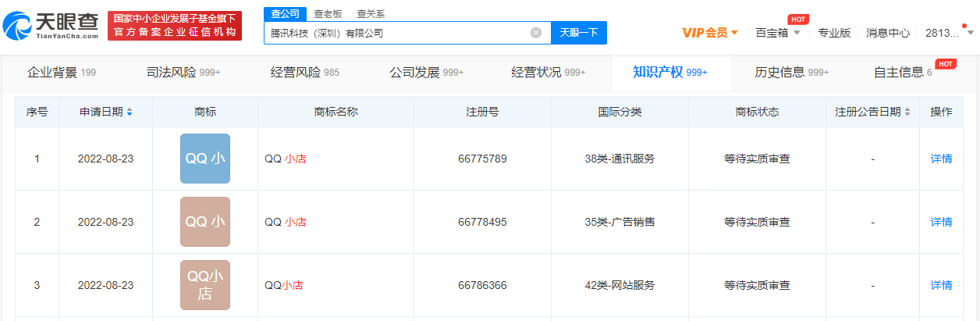Switch to the 查老板 search tab
The image size is (980, 321).
point(328,14)
